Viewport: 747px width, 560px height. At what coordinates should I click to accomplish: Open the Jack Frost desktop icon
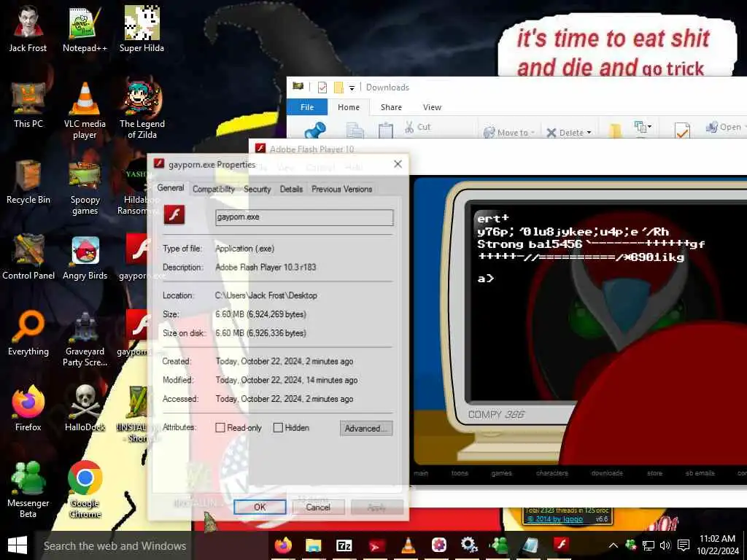28,28
